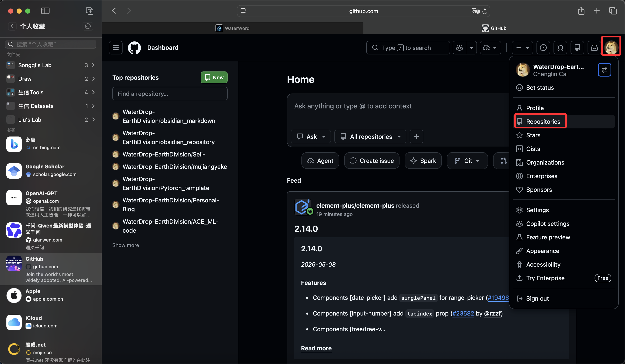Open the agents cloud dropdown
The width and height of the screenshot is (625, 364).
click(x=490, y=48)
